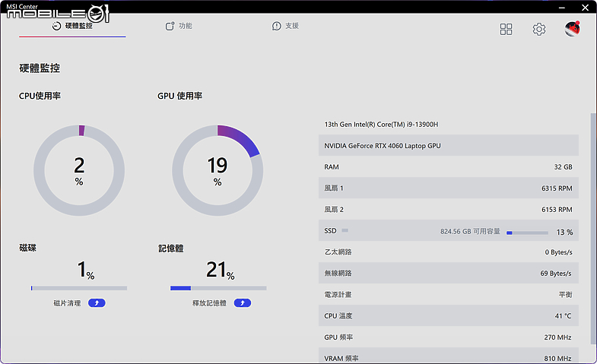Viewport: 597px width, 364px height.
Task: Select the 'NVIDIA GeForce RTX 4060 Laptop GPU' row
Action: point(449,146)
